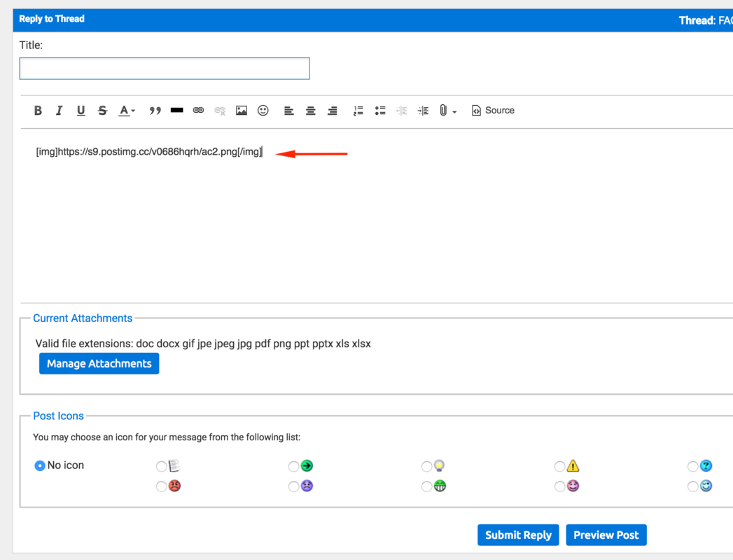Center align the text
This screenshot has width=733, height=560.
[310, 111]
